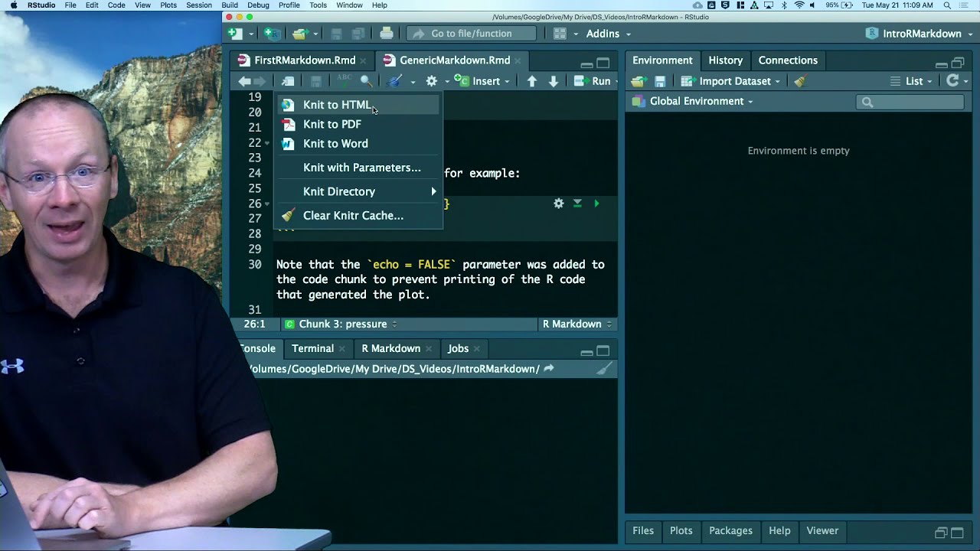
Task: Click the Load workspace icon in Environment pane
Action: click(638, 81)
